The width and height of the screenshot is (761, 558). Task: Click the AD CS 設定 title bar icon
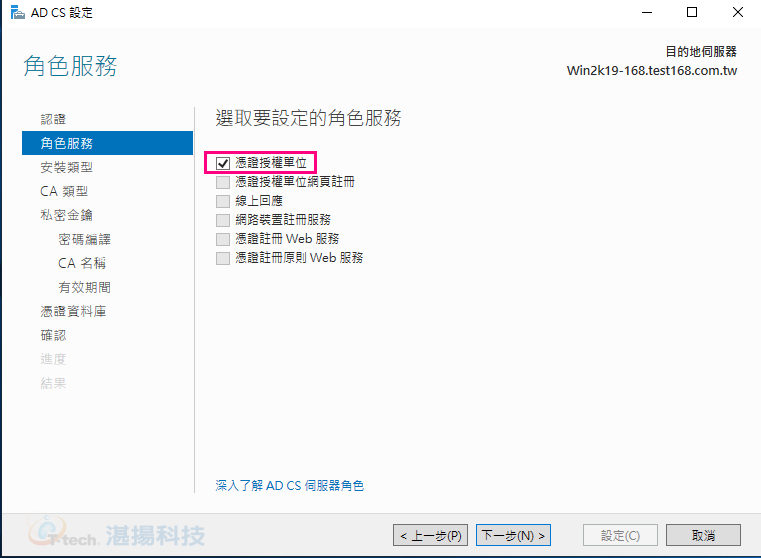(17, 12)
